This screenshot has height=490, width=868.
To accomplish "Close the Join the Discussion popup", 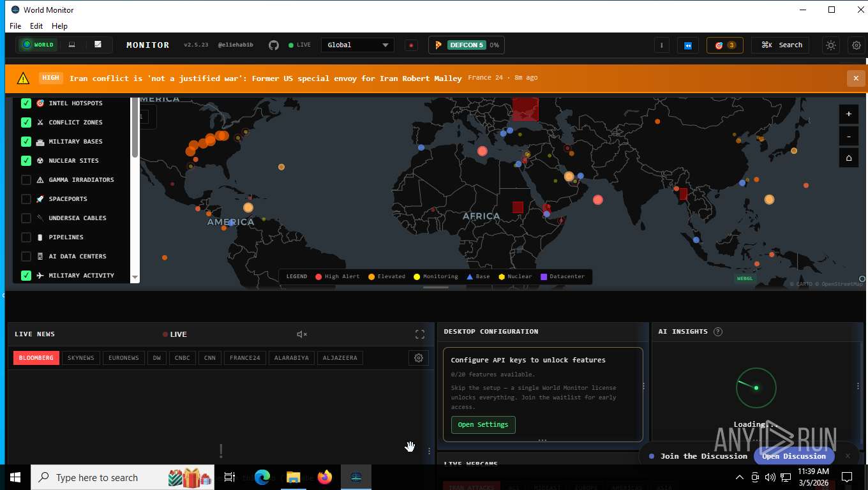I will point(848,456).
